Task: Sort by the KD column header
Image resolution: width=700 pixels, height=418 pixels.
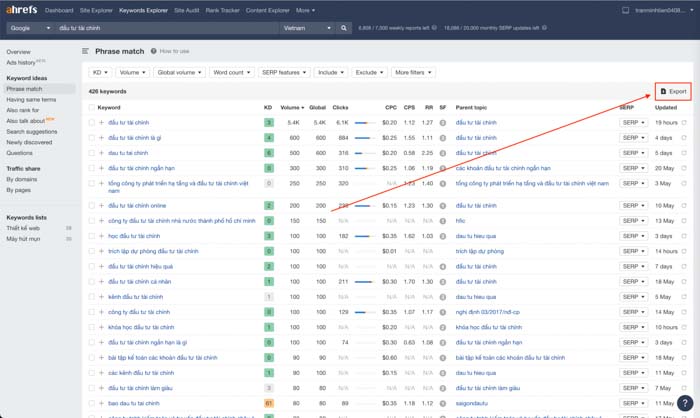Action: pyautogui.click(x=268, y=107)
